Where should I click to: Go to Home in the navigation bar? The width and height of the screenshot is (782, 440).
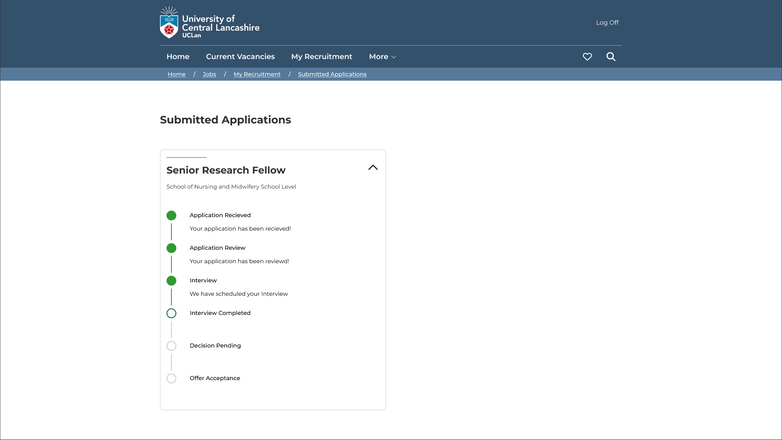tap(178, 57)
